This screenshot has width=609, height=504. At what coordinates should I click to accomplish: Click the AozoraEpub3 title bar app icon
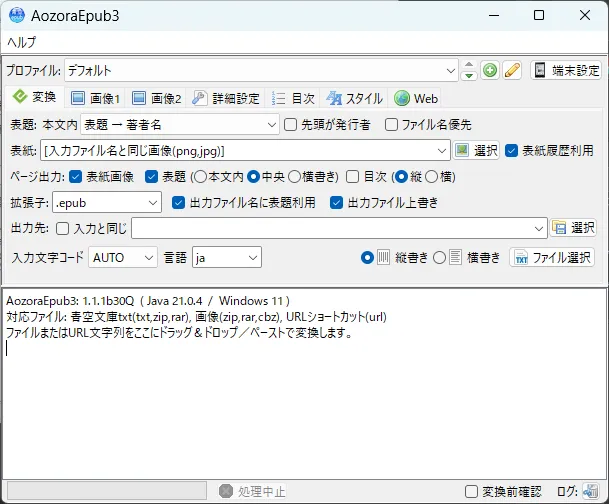pos(17,16)
